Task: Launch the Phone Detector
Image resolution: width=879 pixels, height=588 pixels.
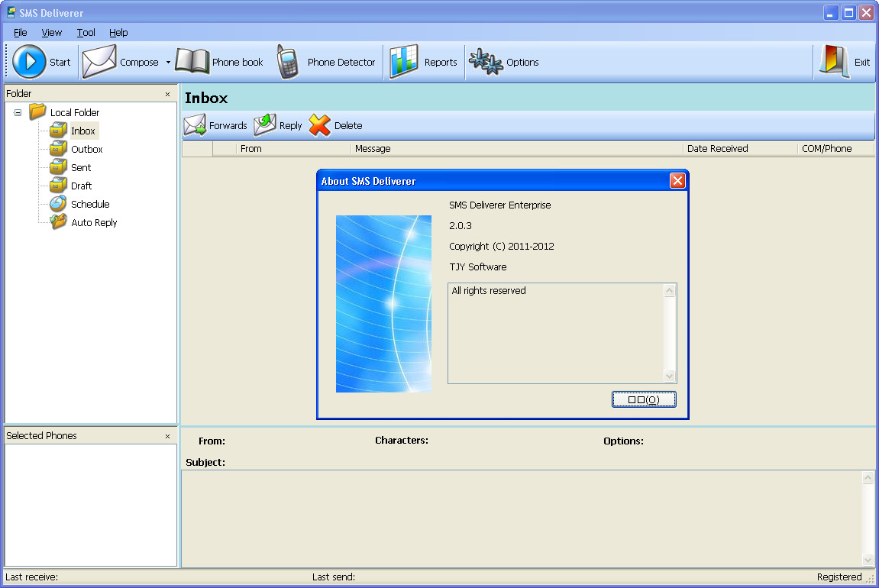Action: coord(288,61)
